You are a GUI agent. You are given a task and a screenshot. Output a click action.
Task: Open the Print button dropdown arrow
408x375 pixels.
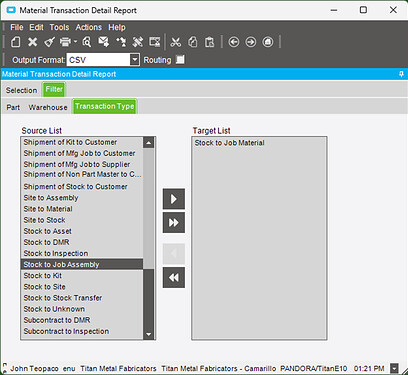75,42
